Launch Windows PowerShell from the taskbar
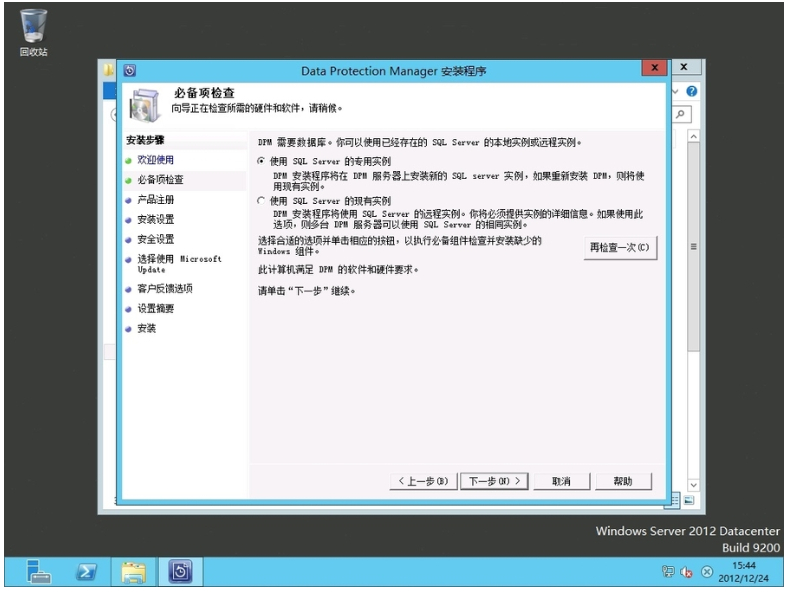The image size is (788, 592). click(x=86, y=572)
